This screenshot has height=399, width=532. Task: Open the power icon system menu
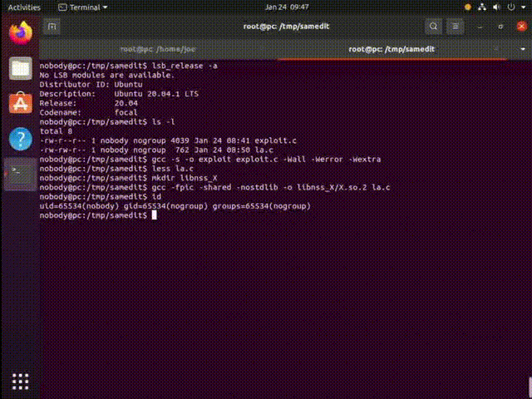(x=511, y=7)
